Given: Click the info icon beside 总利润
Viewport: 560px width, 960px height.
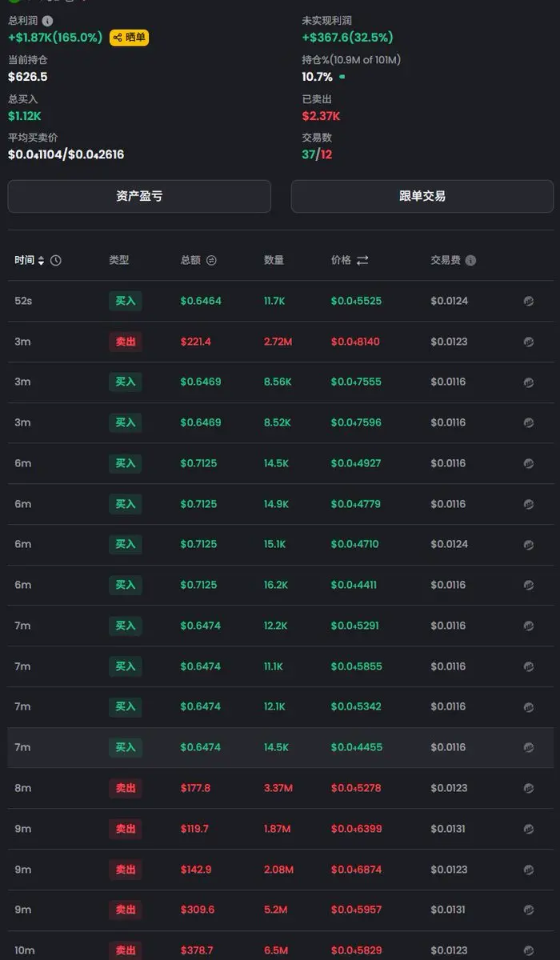Looking at the screenshot, I should click(x=47, y=21).
